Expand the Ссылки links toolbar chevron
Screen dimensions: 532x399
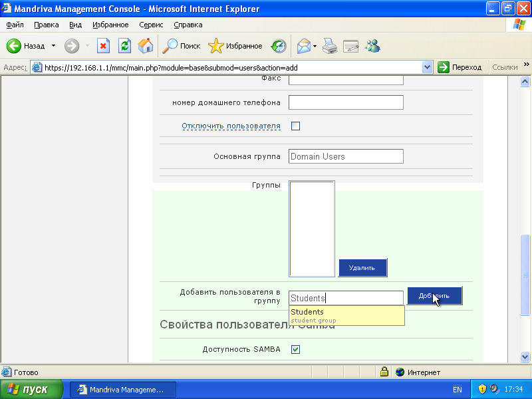tap(526, 64)
